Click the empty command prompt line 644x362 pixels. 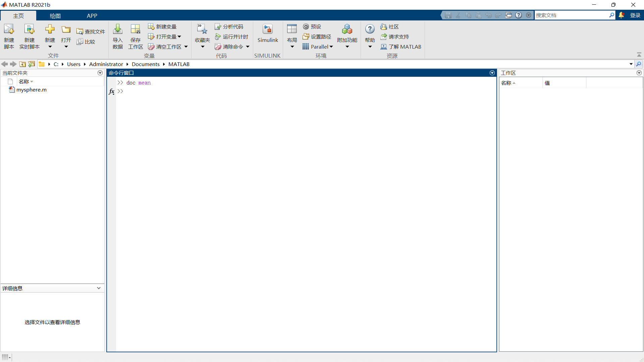click(x=306, y=91)
